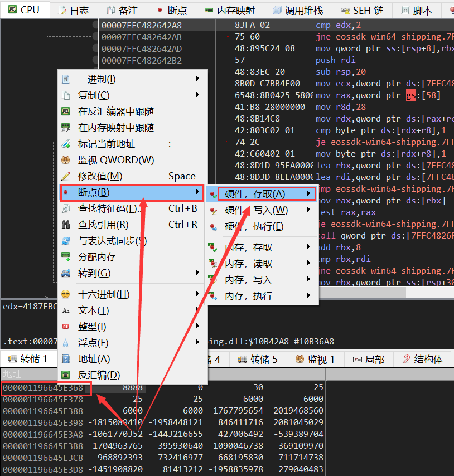454x476 pixels.
Task: Click the disassembly horizontal scrollbar
Action: (363, 292)
